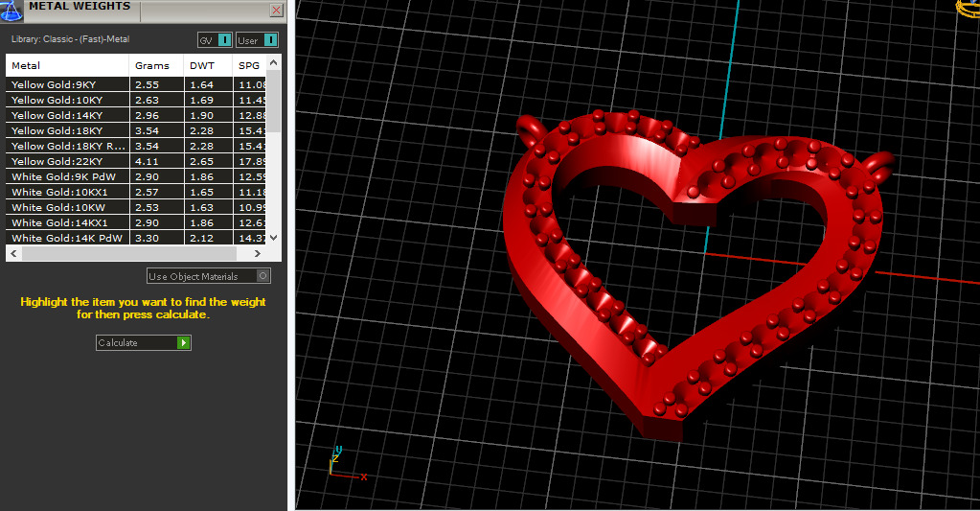Click the Metal Weights panel icon
The image size is (980, 511).
click(11, 11)
